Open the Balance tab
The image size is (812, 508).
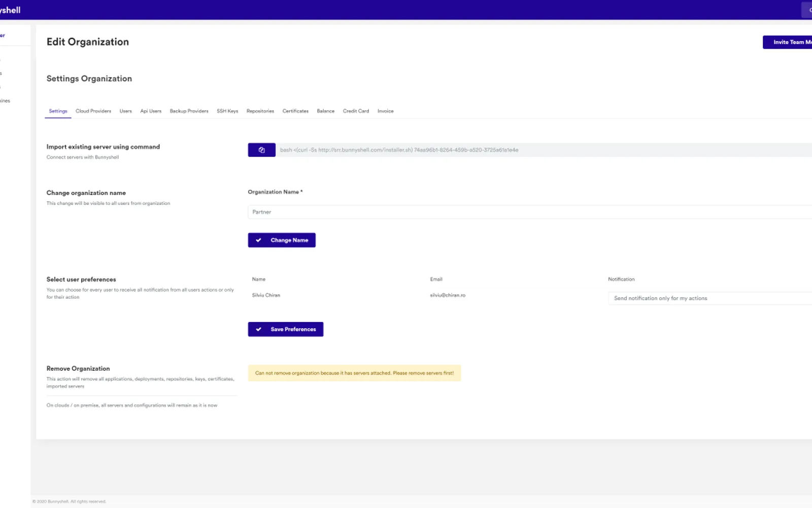tap(326, 111)
